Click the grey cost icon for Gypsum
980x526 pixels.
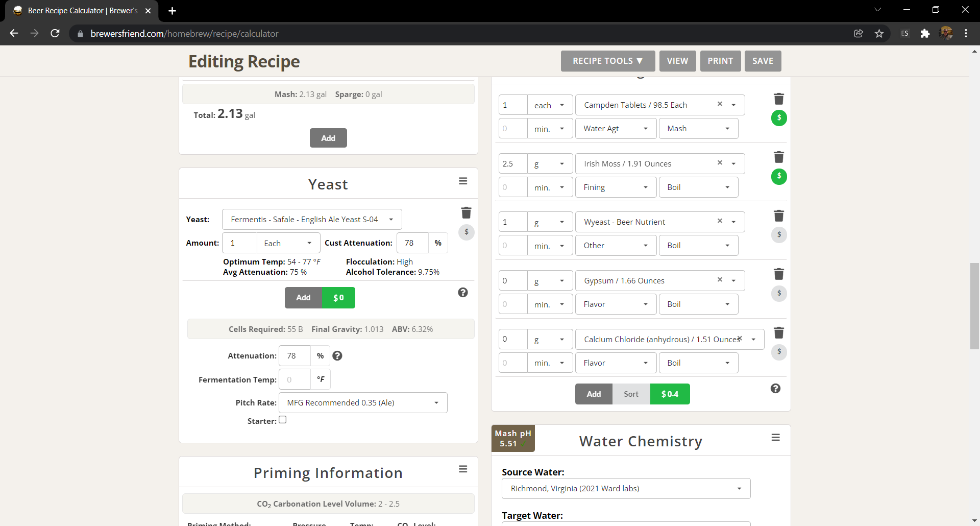[x=778, y=294]
